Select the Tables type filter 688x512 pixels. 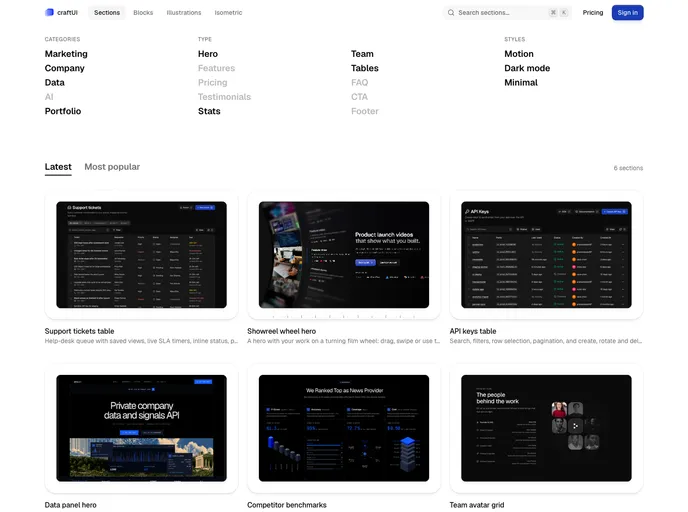tap(365, 68)
